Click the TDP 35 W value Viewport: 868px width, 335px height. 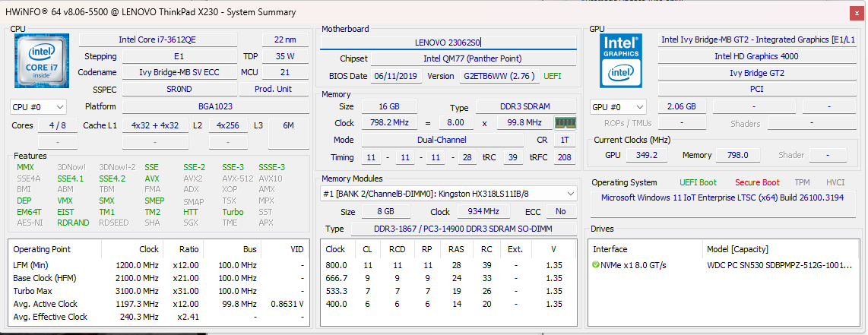click(285, 56)
